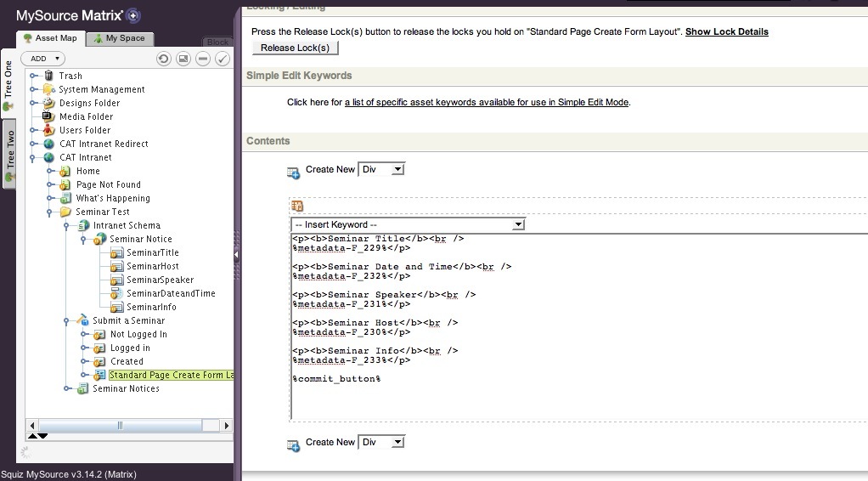Viewport: 868px width, 481px height.
Task: Collapse the Seminar Test folder node
Action: pos(51,212)
